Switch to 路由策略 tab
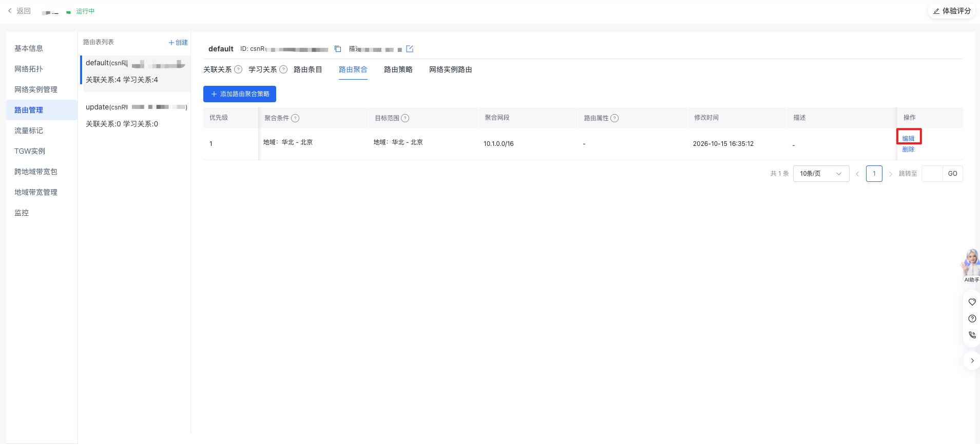The height and width of the screenshot is (448, 980). click(x=398, y=69)
